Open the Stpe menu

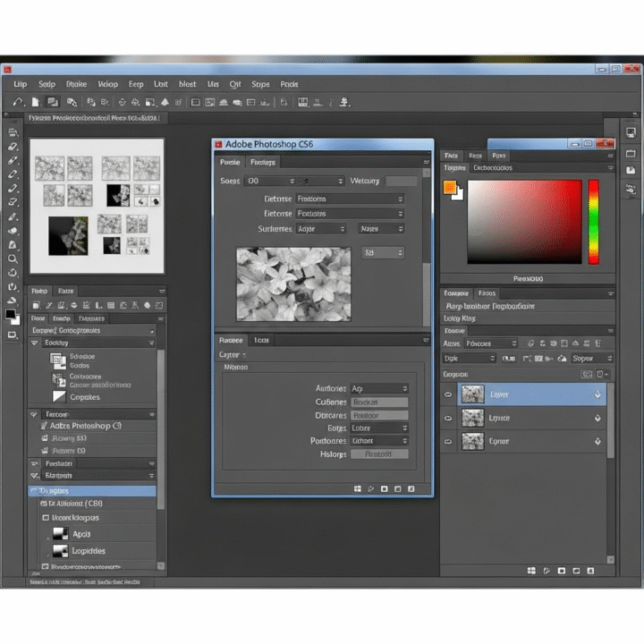coord(260,84)
